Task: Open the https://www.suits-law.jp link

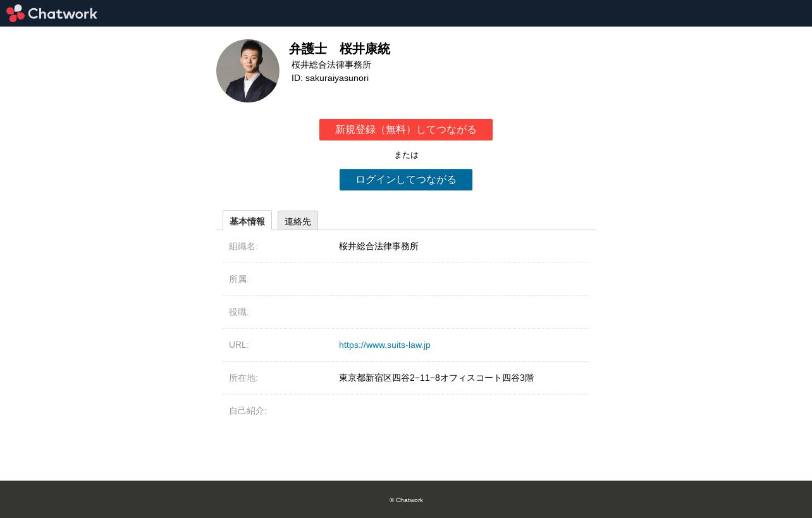Action: tap(384, 345)
